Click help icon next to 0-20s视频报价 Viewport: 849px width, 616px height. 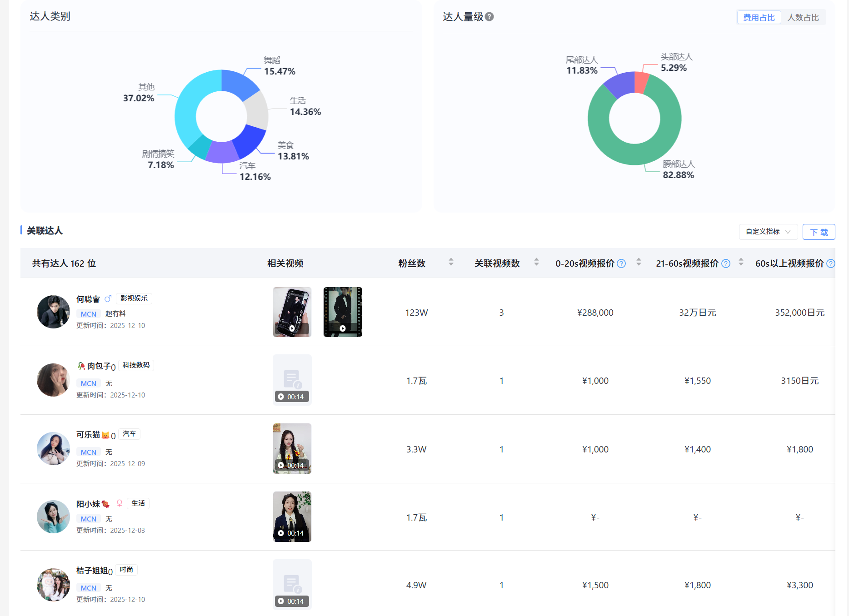[621, 263]
